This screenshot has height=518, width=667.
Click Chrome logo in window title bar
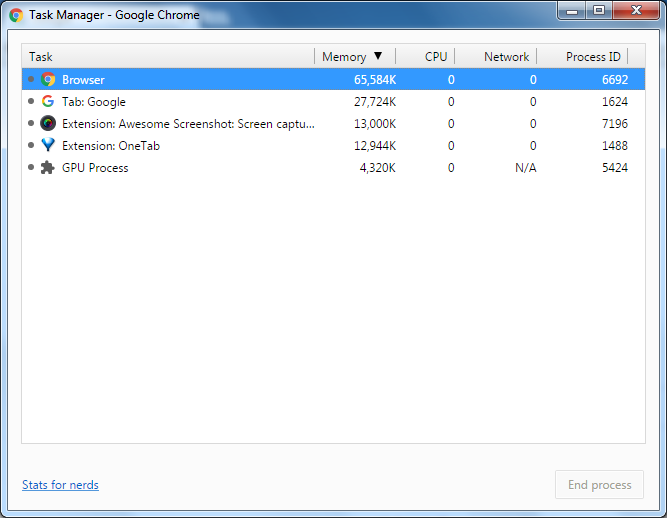pos(16,15)
